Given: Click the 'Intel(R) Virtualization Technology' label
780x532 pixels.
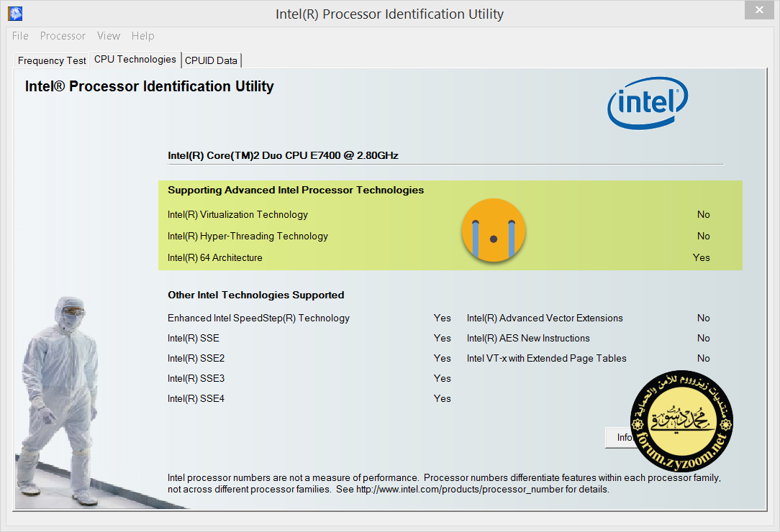Looking at the screenshot, I should pyautogui.click(x=237, y=215).
